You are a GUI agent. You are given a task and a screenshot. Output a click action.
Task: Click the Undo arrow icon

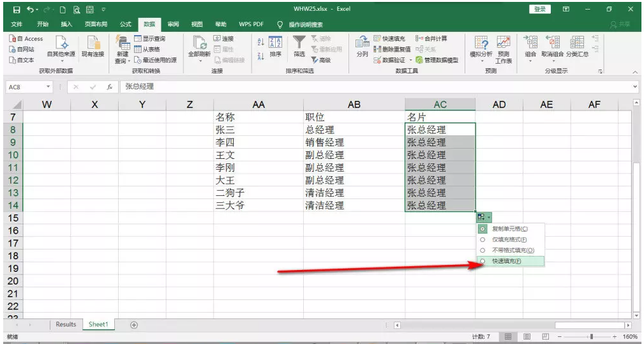30,10
